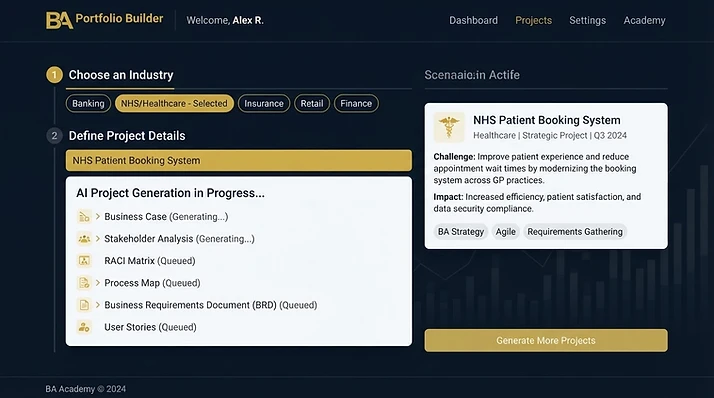
Task: Click the Choose an Industry heading
Action: click(x=121, y=75)
